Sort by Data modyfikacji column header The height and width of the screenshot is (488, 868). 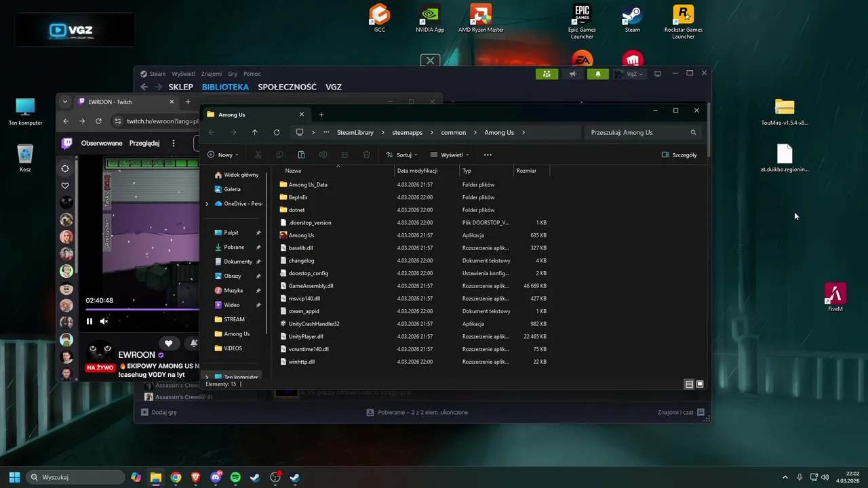point(426,171)
